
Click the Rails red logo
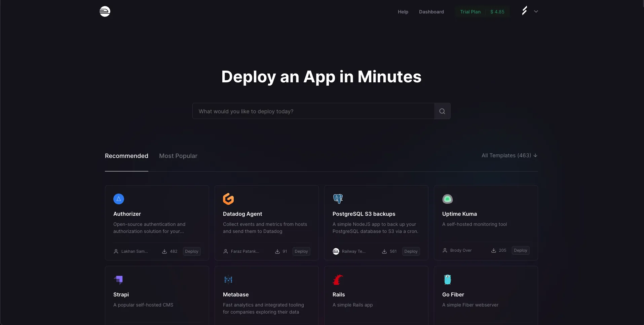point(338,280)
